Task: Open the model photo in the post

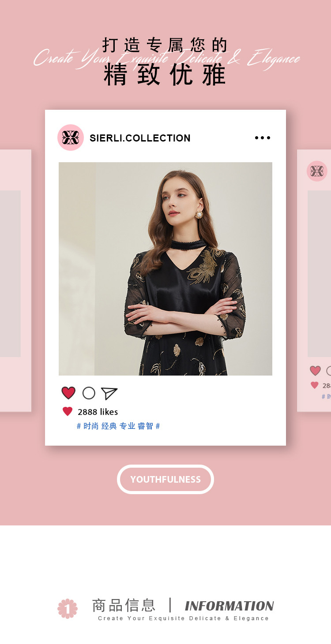Action: pos(165,269)
